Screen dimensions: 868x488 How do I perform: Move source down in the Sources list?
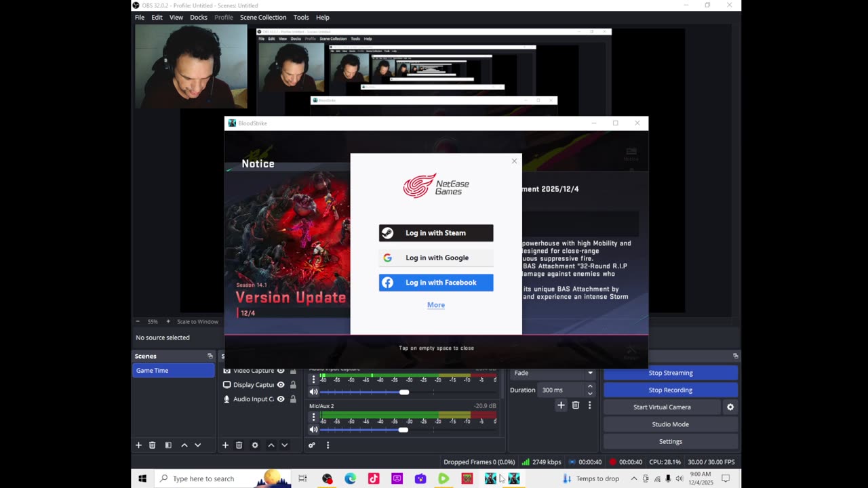click(x=284, y=445)
